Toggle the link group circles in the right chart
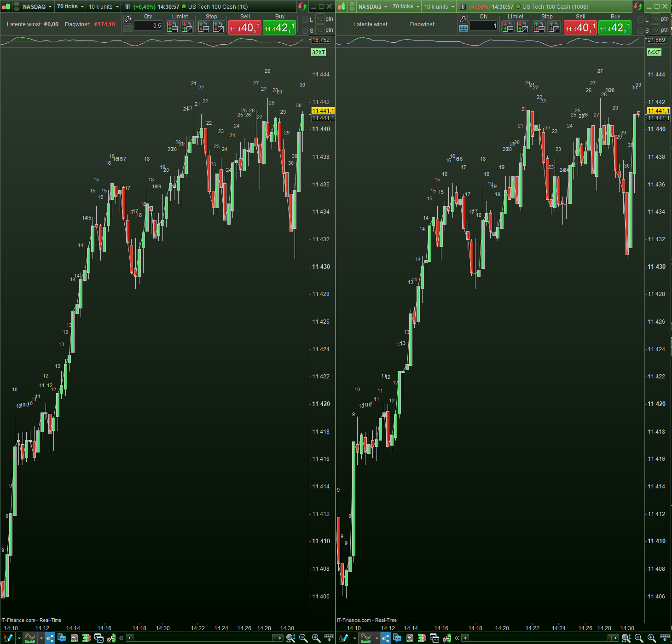This screenshot has height=644, width=672. click(352, 6)
